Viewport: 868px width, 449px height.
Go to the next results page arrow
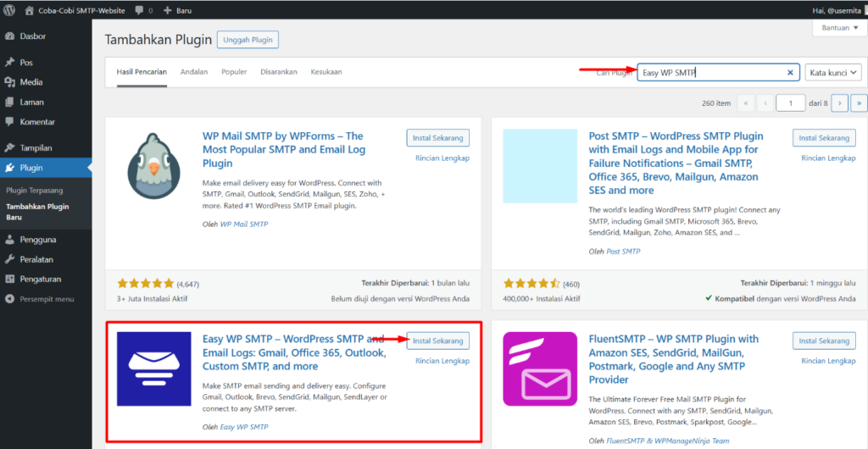pos(840,103)
